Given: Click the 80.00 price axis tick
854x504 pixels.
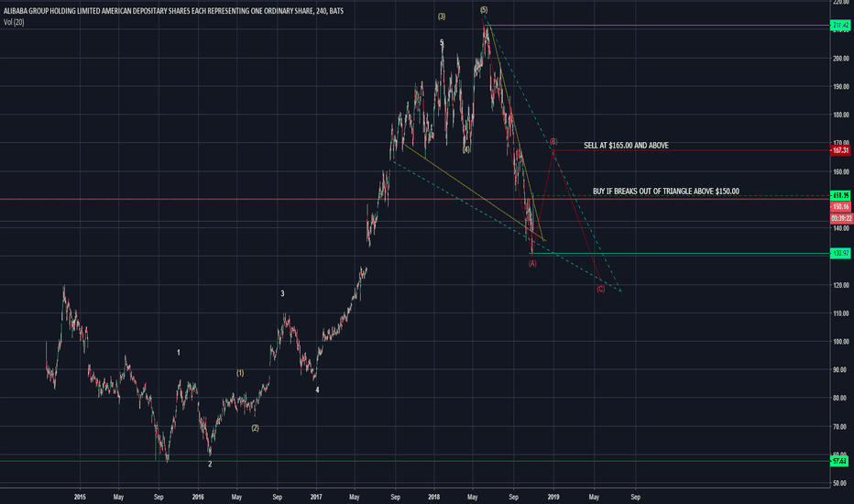Looking at the screenshot, I should pyautogui.click(x=841, y=399).
